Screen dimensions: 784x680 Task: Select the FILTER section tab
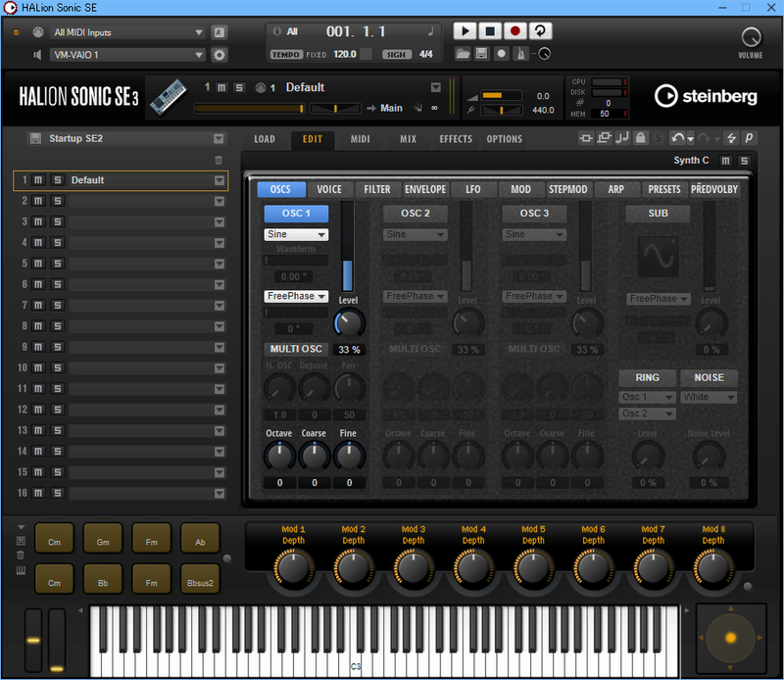tap(377, 189)
